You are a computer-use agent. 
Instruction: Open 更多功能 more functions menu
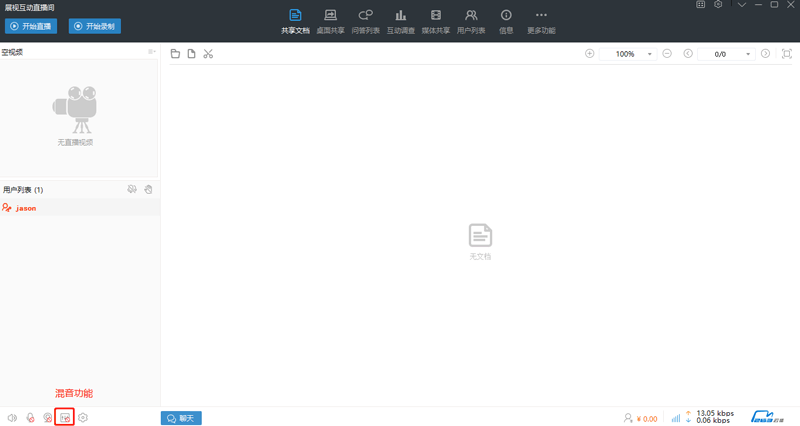[541, 21]
